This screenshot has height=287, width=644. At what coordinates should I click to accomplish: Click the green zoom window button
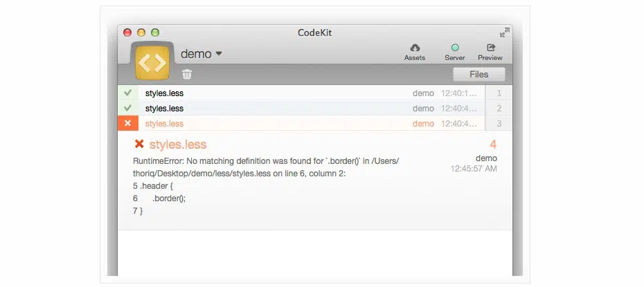click(x=155, y=32)
